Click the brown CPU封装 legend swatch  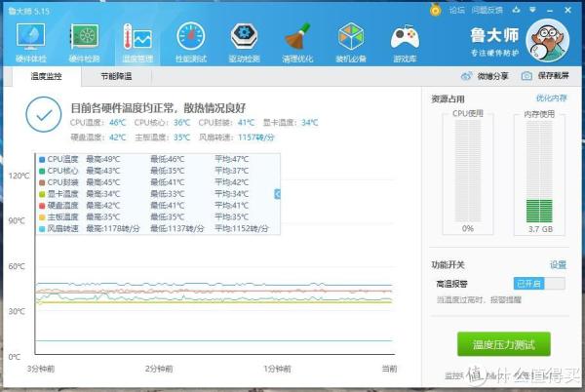[x=42, y=182]
